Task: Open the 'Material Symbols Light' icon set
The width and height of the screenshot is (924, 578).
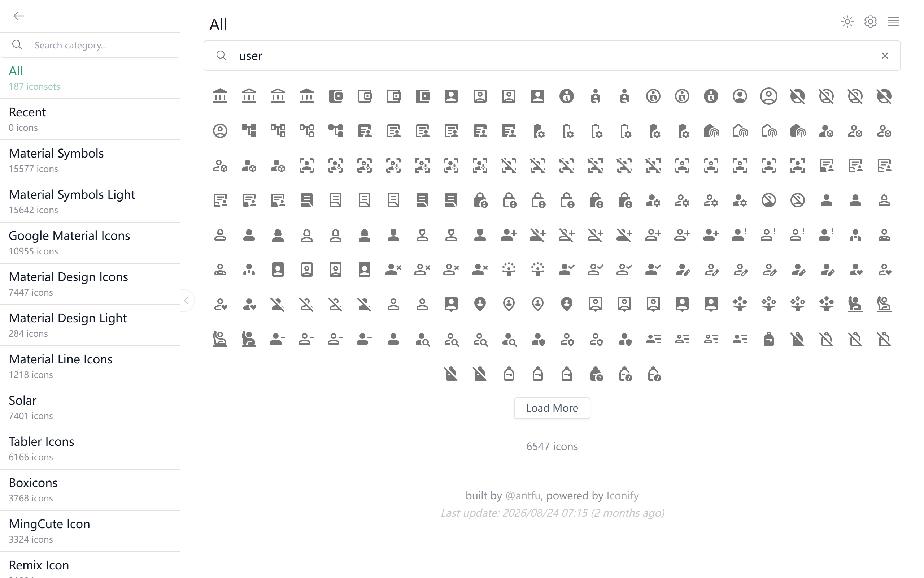Action: 90,202
